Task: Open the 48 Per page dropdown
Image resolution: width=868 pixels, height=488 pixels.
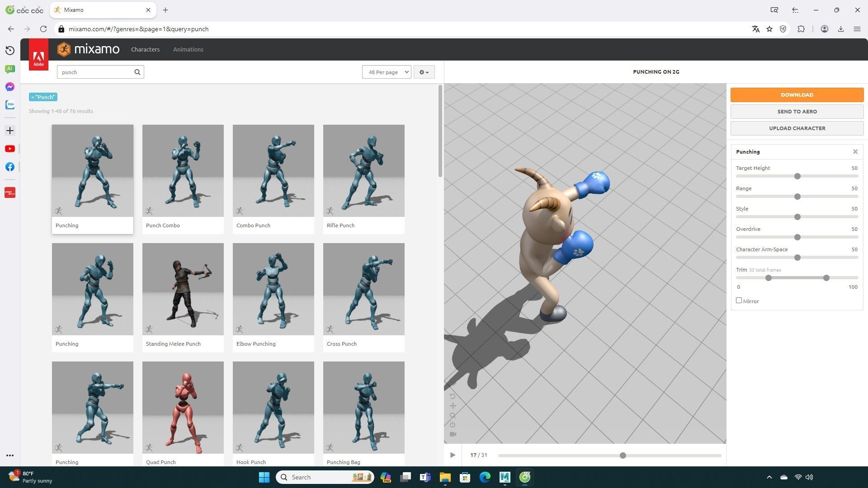Action: [x=387, y=72]
